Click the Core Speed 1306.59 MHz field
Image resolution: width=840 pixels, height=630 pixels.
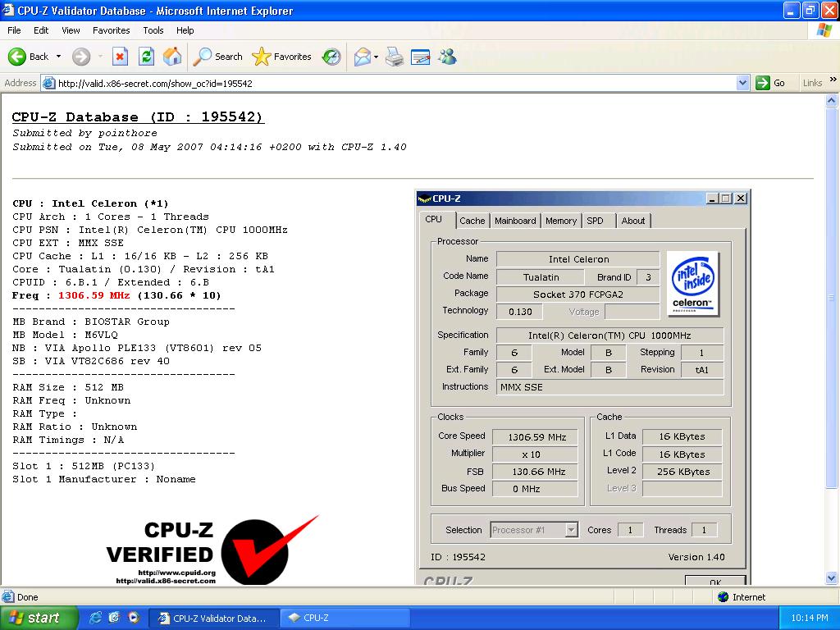click(x=536, y=437)
